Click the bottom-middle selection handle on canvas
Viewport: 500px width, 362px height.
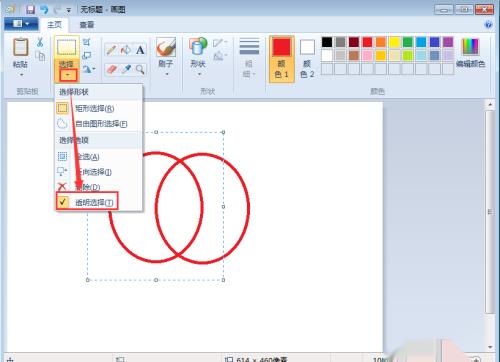click(156, 280)
